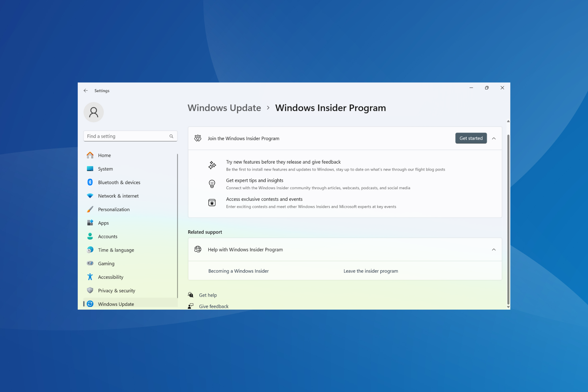Screen dimensions: 588x392
Task: Collapse Help with Windows Insider Program section
Action: point(494,250)
